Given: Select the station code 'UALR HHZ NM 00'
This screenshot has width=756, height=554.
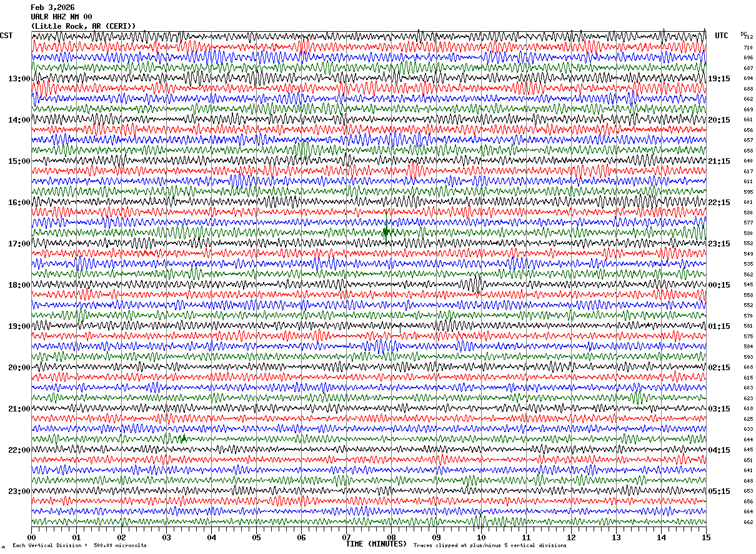Looking at the screenshot, I should 61,17.
